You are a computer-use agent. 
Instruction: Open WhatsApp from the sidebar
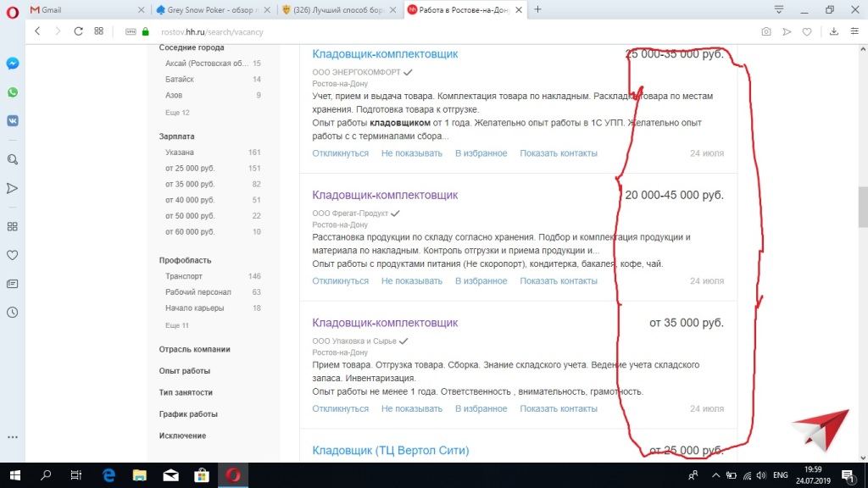pyautogui.click(x=13, y=92)
